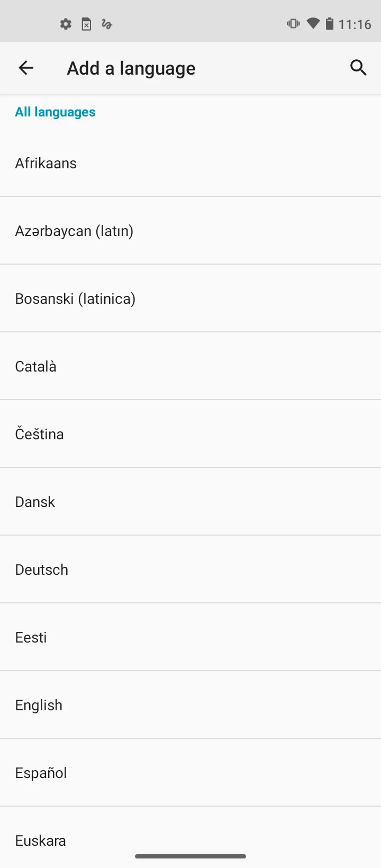
Task: Tap the SIM card missing status icon
Action: pyautogui.click(x=86, y=24)
